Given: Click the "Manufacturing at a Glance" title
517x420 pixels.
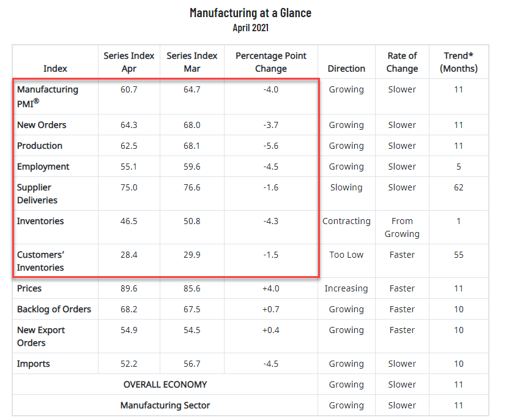Looking at the screenshot, I should [x=250, y=13].
